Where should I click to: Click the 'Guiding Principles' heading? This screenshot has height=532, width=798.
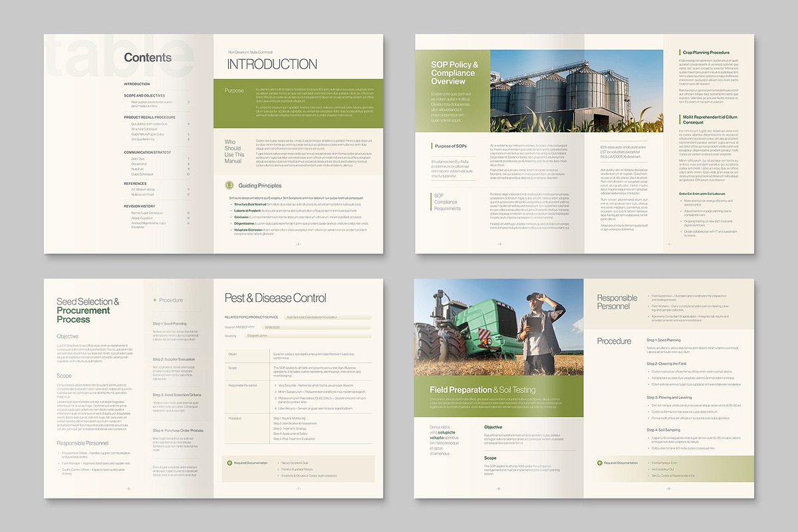coord(260,186)
